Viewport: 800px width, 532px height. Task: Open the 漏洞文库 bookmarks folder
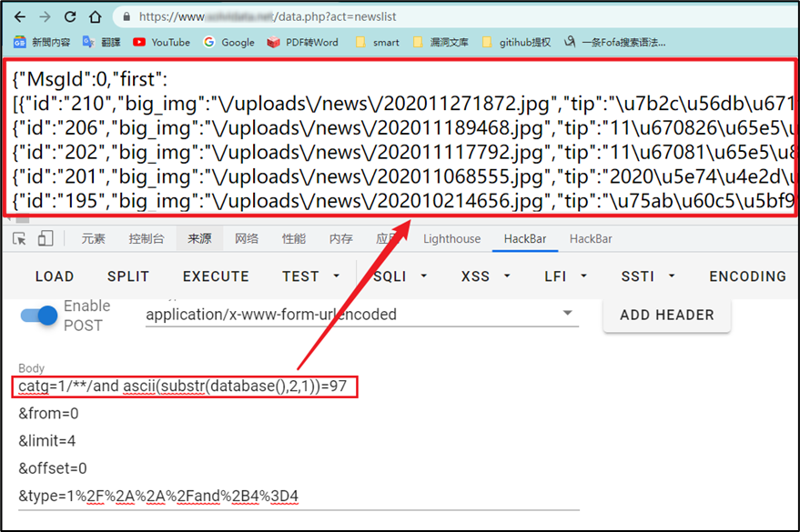coord(441,43)
